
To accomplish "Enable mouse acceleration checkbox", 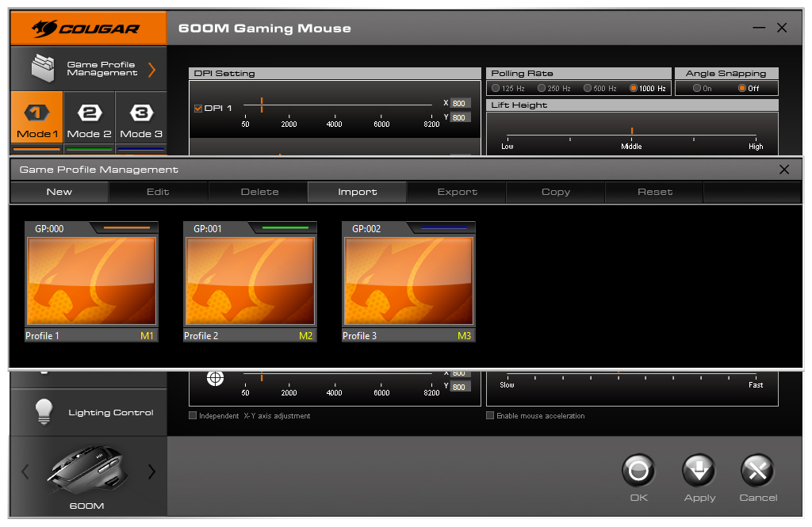I will (x=490, y=415).
